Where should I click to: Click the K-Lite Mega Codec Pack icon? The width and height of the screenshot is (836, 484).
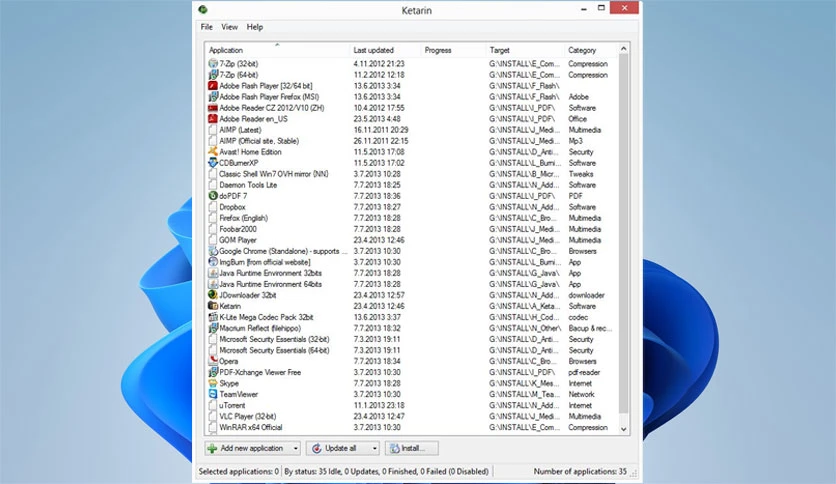click(x=213, y=317)
